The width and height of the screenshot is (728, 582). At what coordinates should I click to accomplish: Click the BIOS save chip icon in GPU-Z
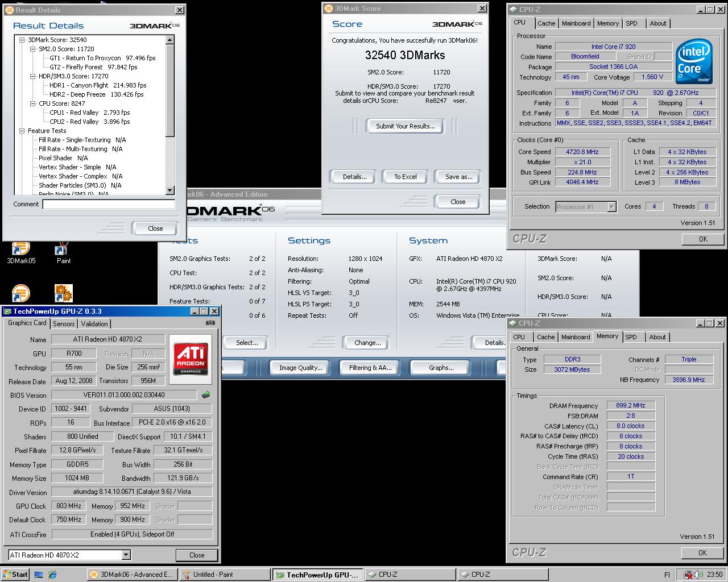pos(206,395)
